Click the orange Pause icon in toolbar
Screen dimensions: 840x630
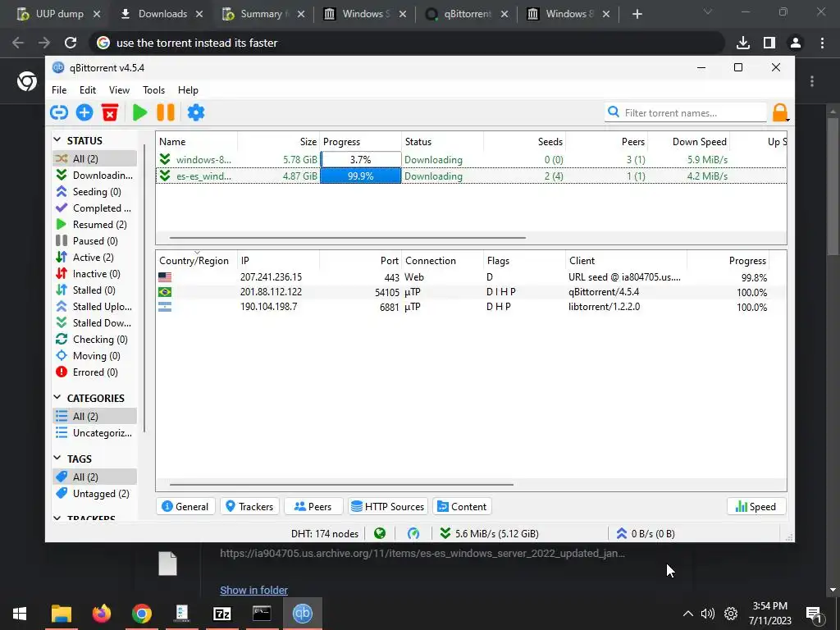coord(166,112)
